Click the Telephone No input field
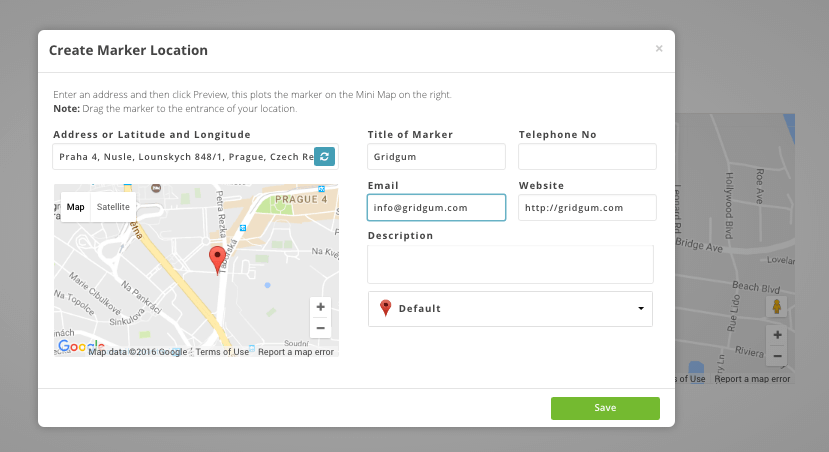 (x=587, y=156)
